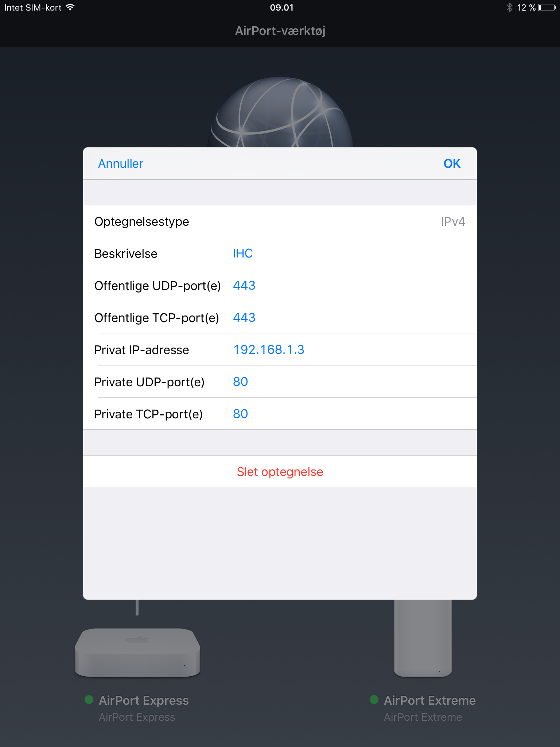Select the AirPort Express device icon
Image resolution: width=560 pixels, height=747 pixels.
pos(137,652)
